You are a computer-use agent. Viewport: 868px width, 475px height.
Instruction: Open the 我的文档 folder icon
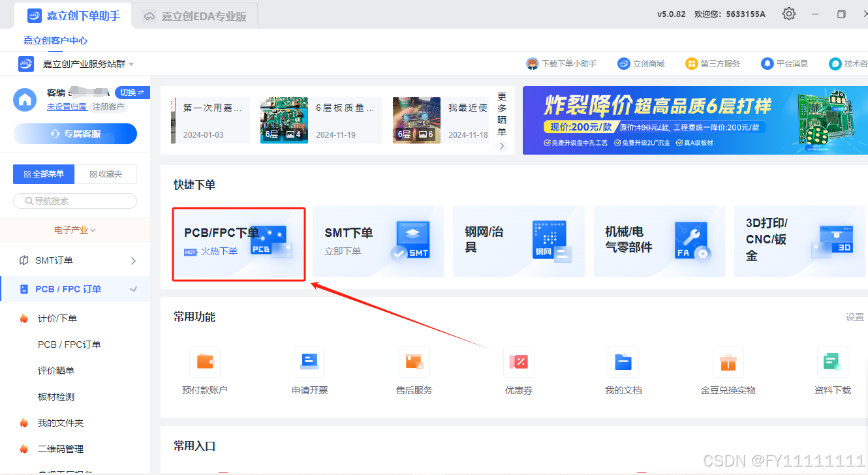coord(623,362)
